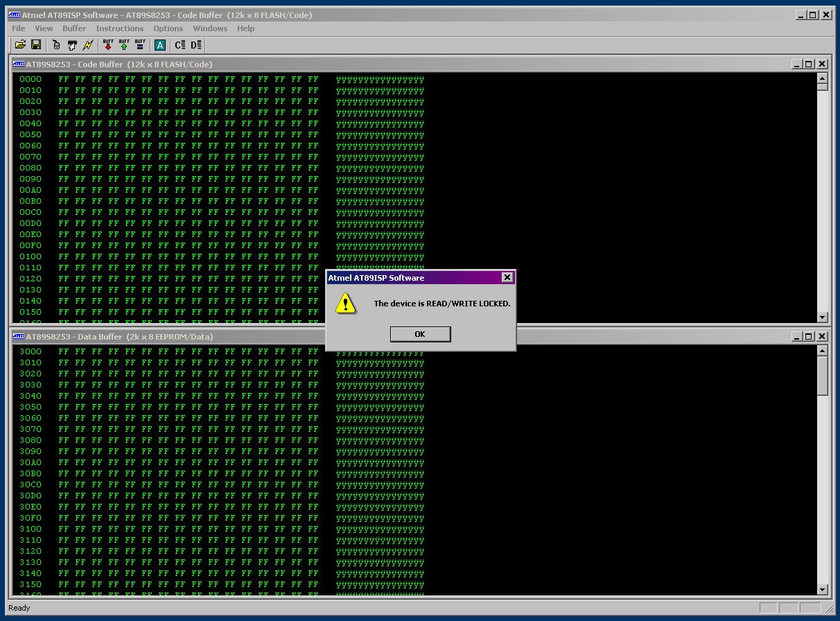Open the File menu
Screen dimensions: 840x621
[19, 28]
